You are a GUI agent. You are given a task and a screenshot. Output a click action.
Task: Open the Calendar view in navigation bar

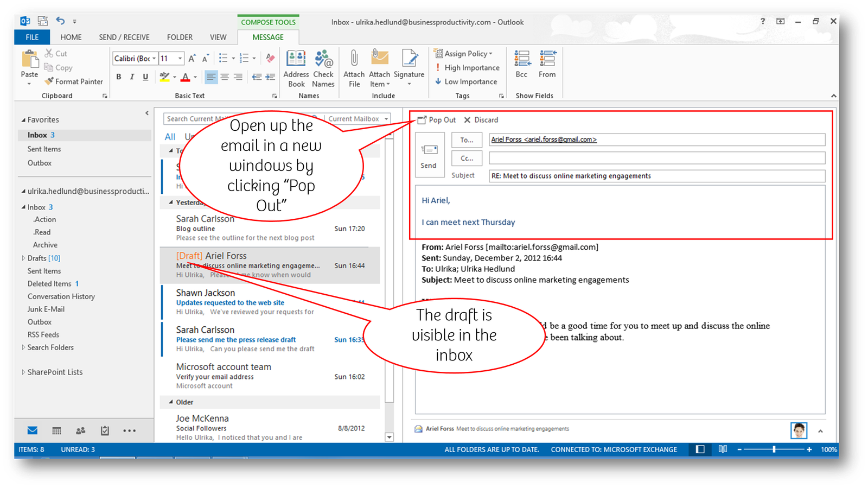pos(56,430)
